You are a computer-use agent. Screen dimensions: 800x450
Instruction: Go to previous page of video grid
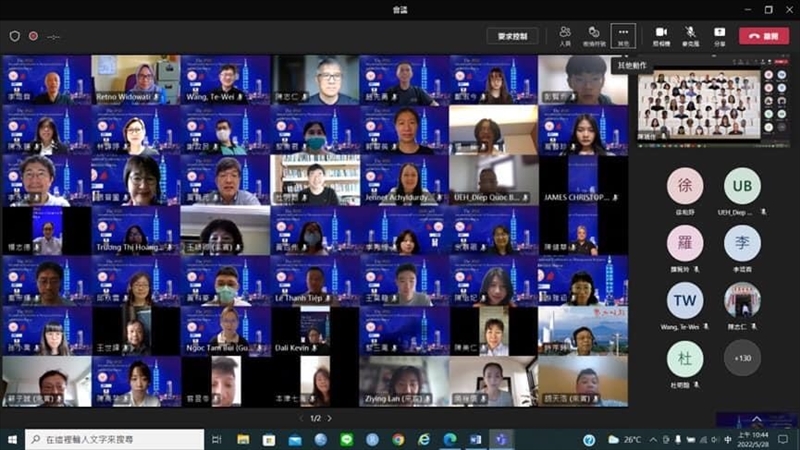[302, 418]
